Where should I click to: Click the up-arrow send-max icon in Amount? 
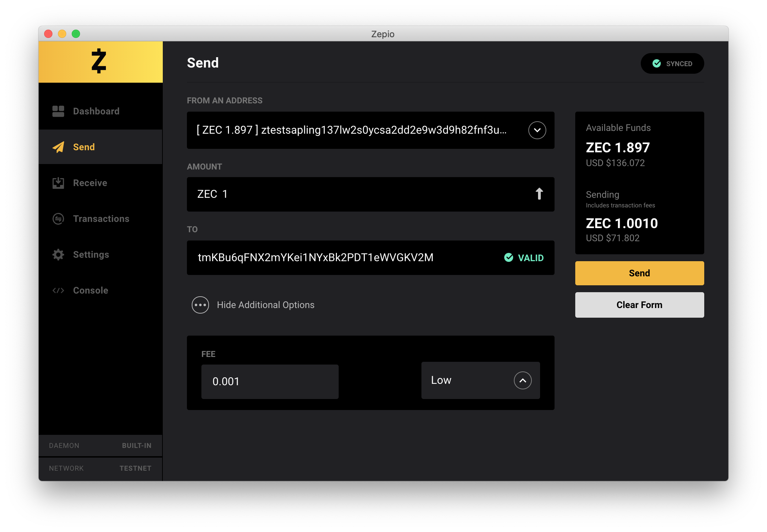pos(539,194)
